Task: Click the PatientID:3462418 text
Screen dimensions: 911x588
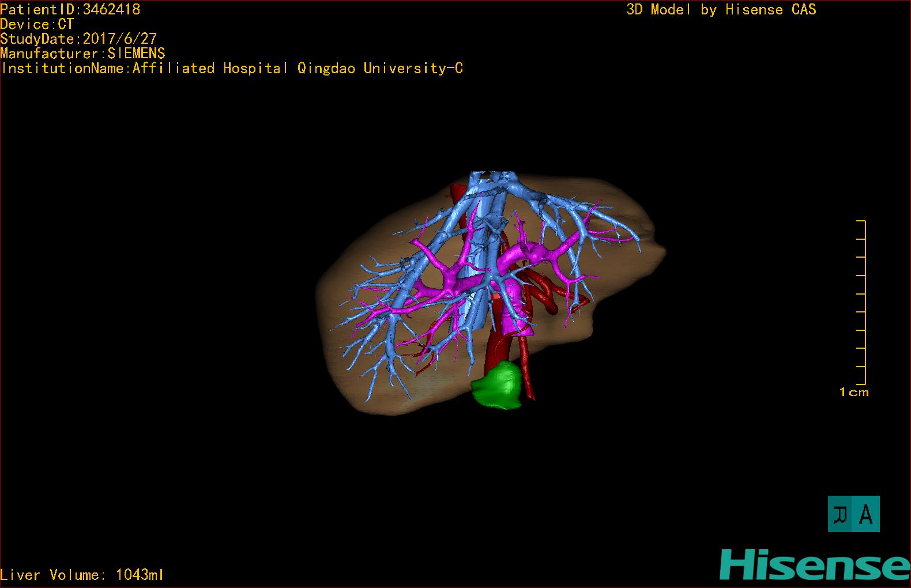Action: coord(70,9)
